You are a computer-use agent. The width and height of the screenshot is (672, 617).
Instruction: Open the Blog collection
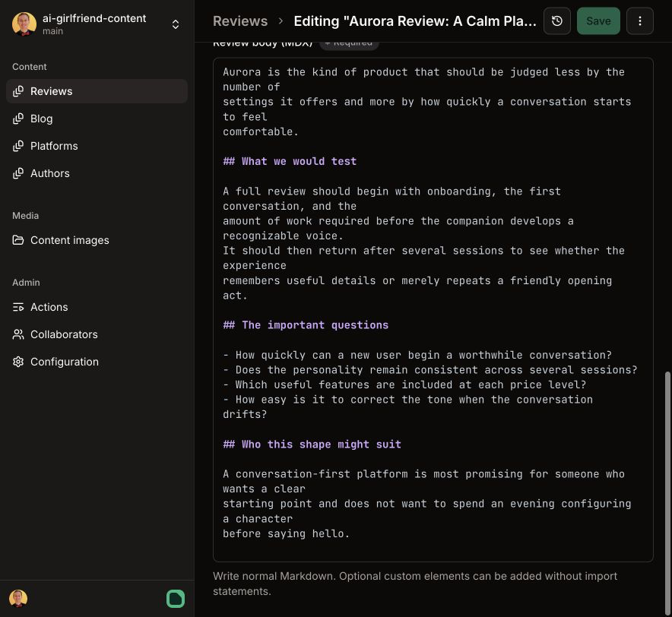pyautogui.click(x=97, y=119)
